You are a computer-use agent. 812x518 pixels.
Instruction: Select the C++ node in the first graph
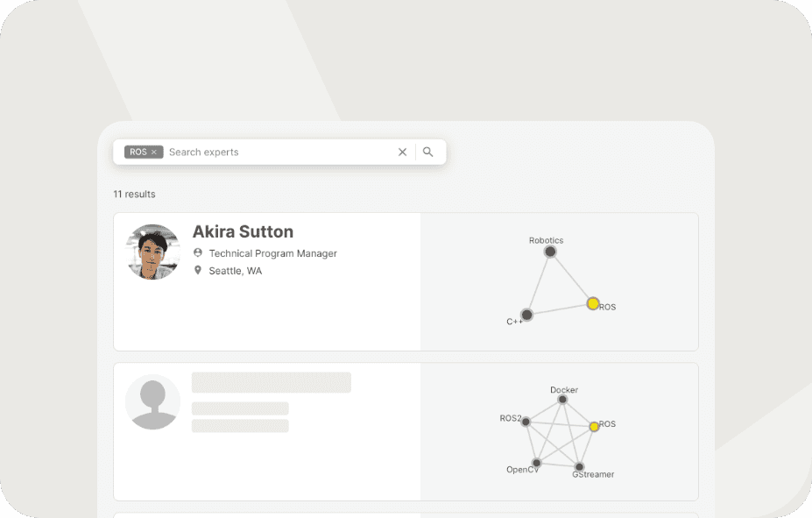526,315
